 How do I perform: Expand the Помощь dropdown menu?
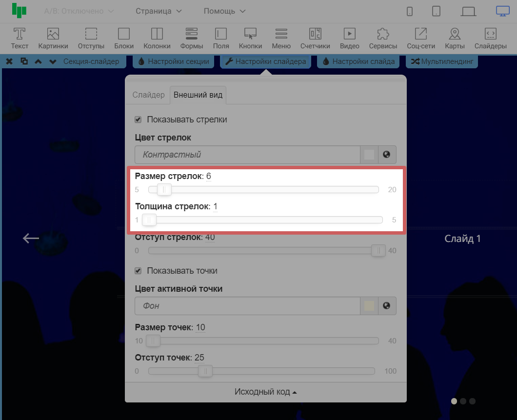[x=224, y=11]
